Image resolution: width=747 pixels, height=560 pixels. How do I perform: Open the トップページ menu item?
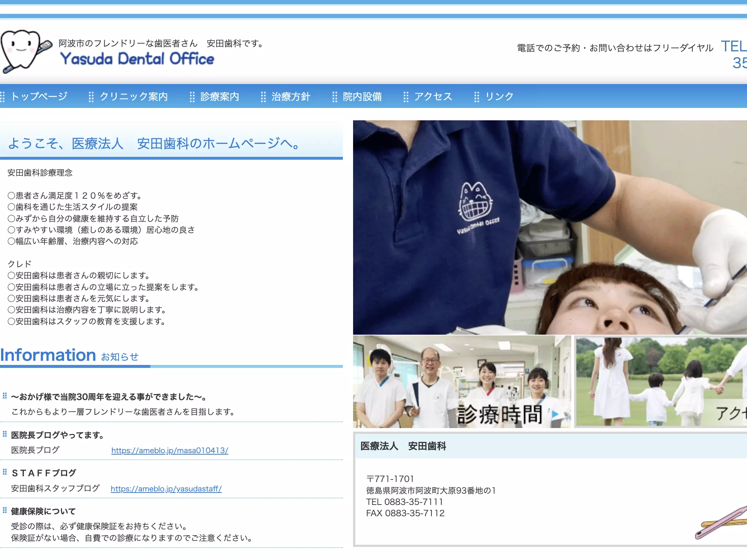coord(39,96)
